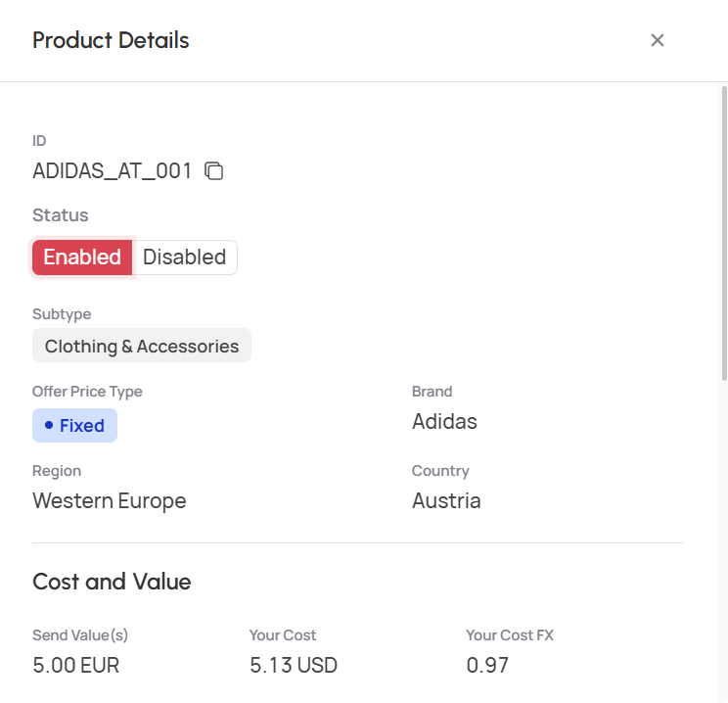The width and height of the screenshot is (728, 703).
Task: Click the Clothing & Accessories subtype tag
Action: coord(142,346)
